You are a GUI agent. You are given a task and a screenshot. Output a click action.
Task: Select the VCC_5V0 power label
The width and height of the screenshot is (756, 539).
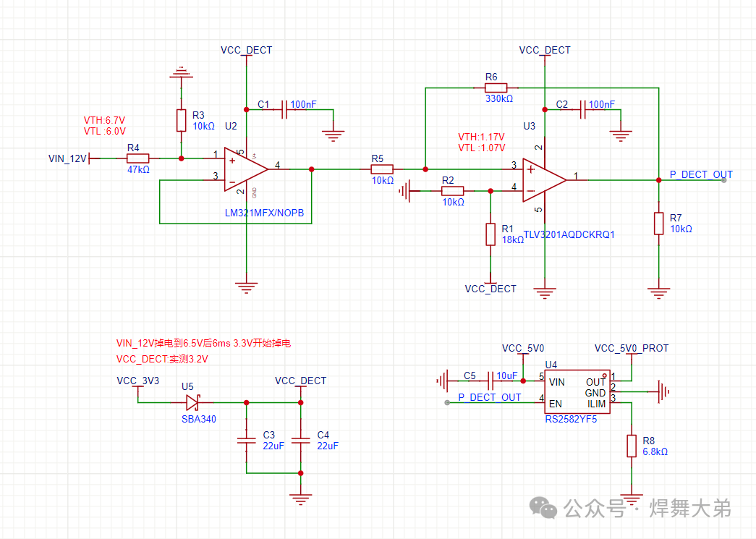point(522,348)
